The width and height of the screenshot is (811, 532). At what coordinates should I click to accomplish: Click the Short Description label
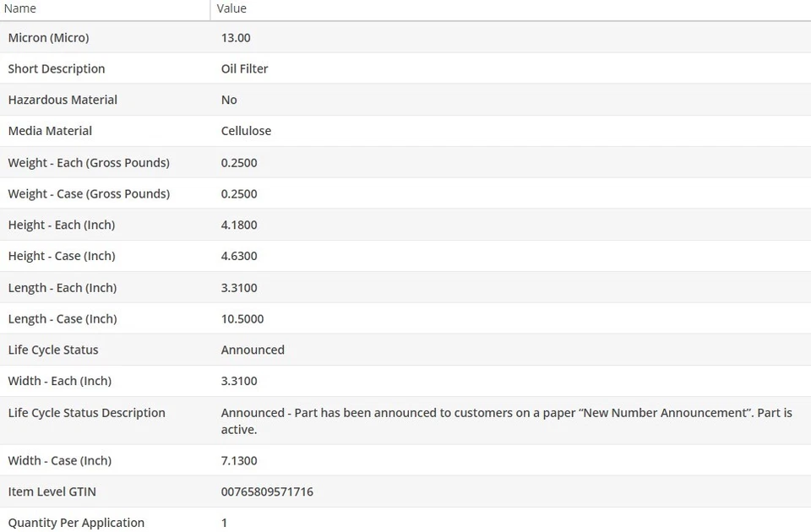coord(57,68)
